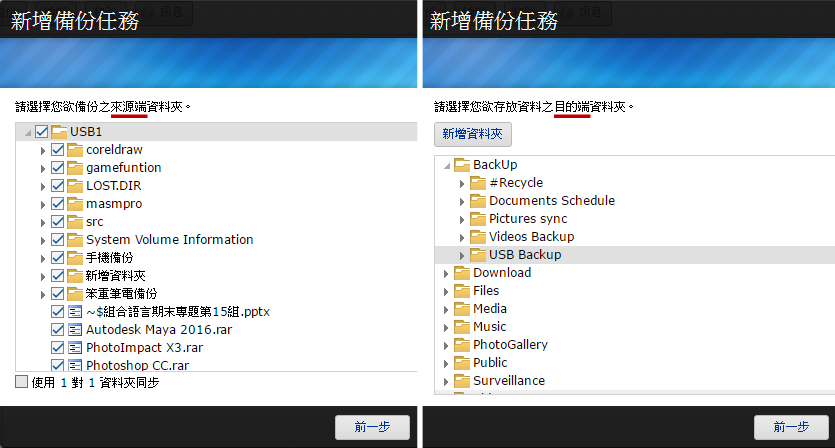The width and height of the screenshot is (835, 448).
Task: Click the gamefuntion folder icon
Action: (75, 168)
